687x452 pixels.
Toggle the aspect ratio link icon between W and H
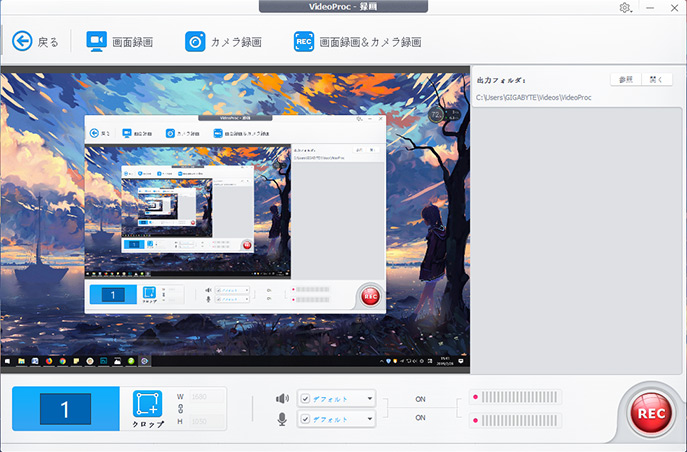(x=180, y=409)
